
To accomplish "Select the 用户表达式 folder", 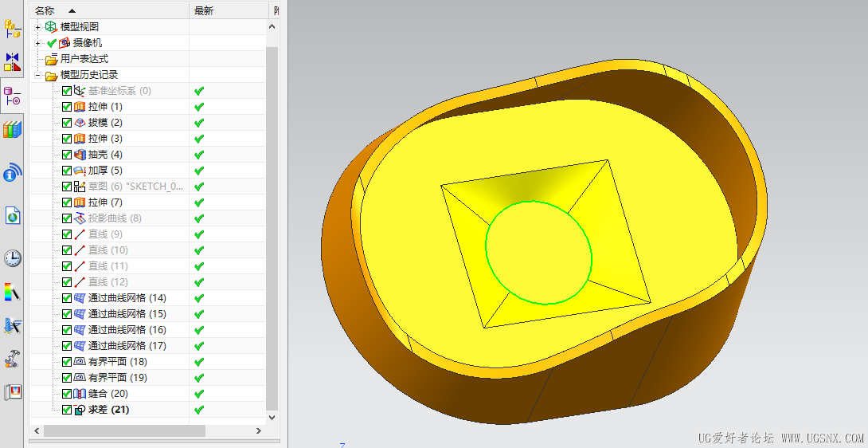I will [x=84, y=59].
